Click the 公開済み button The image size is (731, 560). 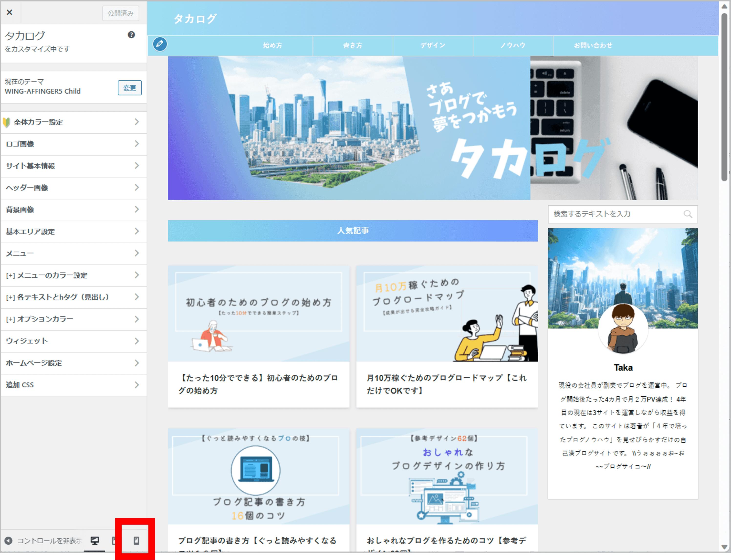pos(121,13)
